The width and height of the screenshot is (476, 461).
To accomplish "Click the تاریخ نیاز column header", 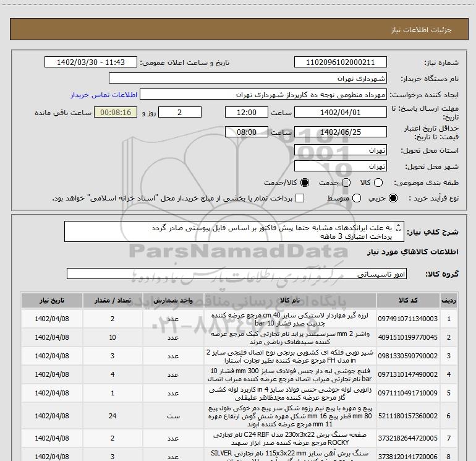I will [x=51, y=301].
